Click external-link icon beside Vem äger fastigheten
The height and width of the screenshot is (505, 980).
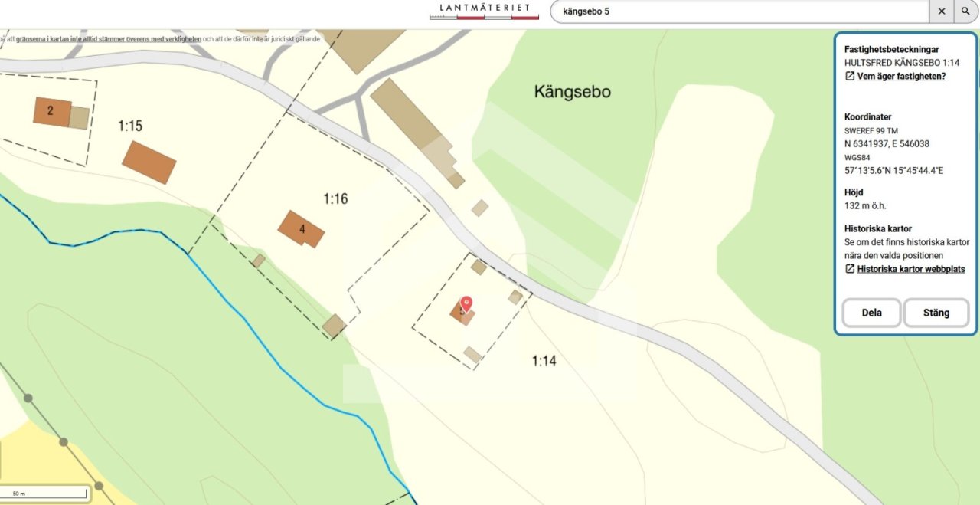(x=850, y=77)
